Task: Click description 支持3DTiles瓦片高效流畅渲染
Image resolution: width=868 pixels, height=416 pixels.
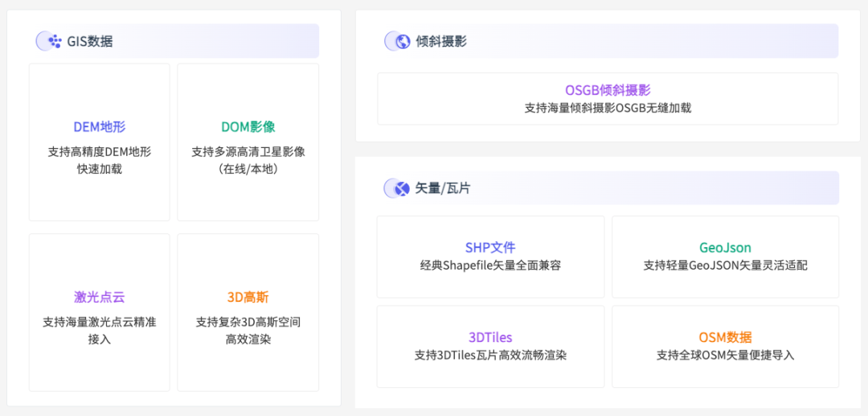Action: (490, 355)
